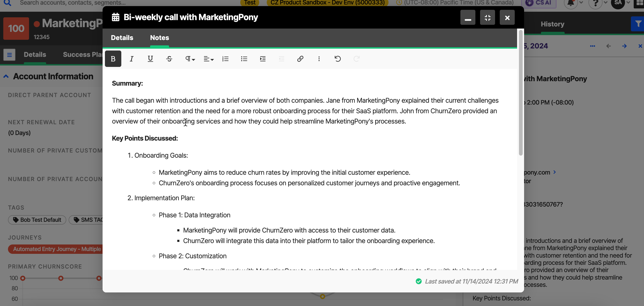Toggle italic text formatting
Image resolution: width=644 pixels, height=306 pixels.
coord(132,59)
